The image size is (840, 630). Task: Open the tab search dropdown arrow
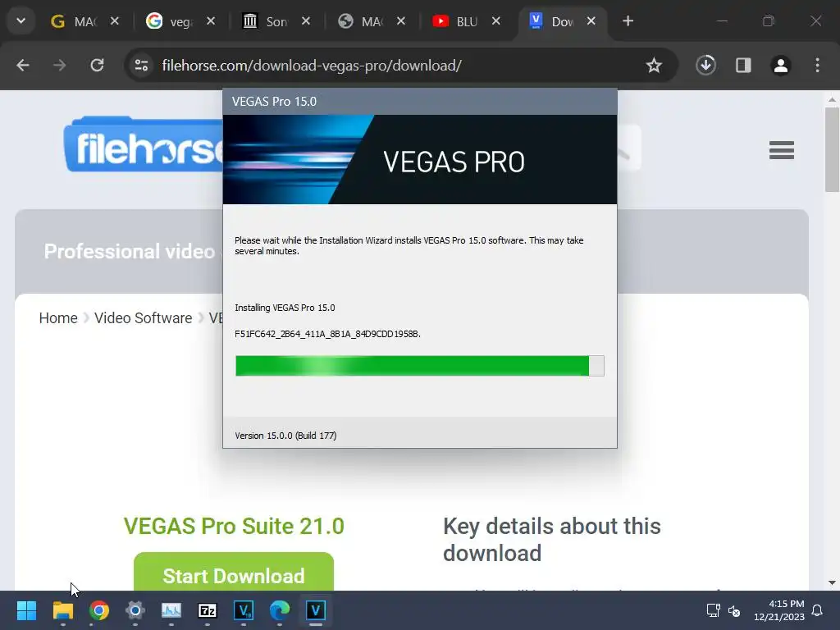(x=21, y=21)
